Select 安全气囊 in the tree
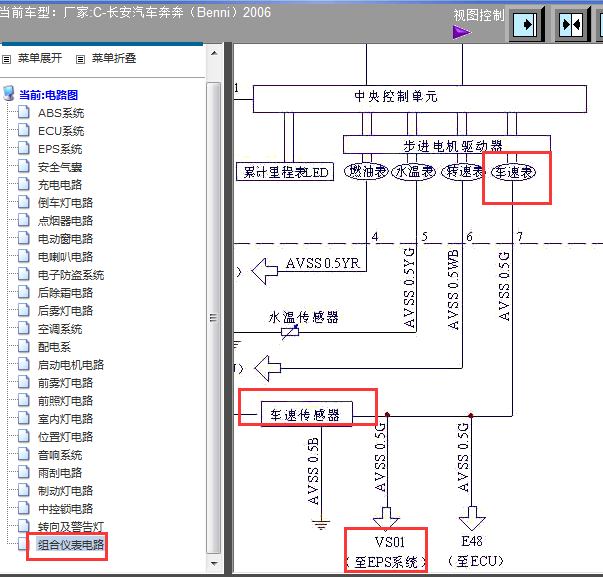Image resolution: width=603 pixels, height=577 pixels. pyautogui.click(x=60, y=167)
